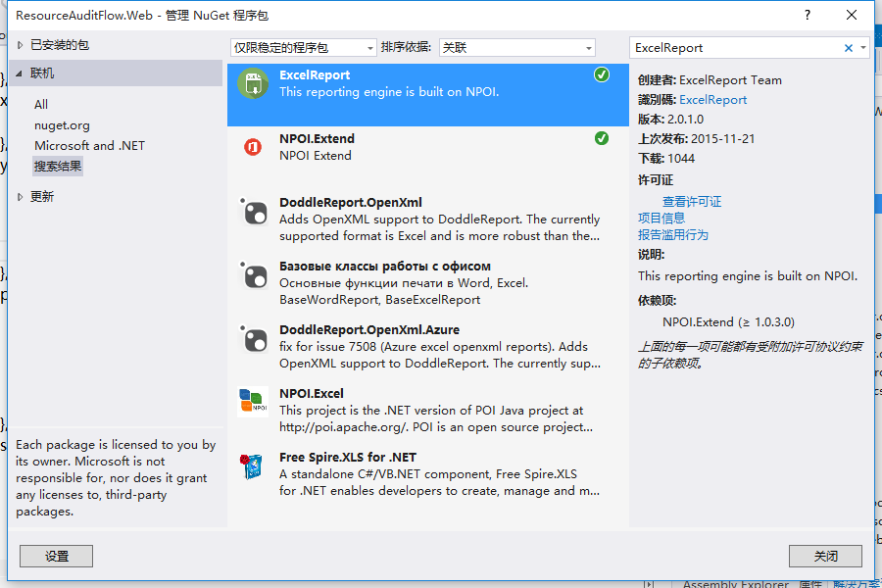This screenshot has width=882, height=588.
Task: Clear the ExcelReport search text
Action: tap(849, 48)
